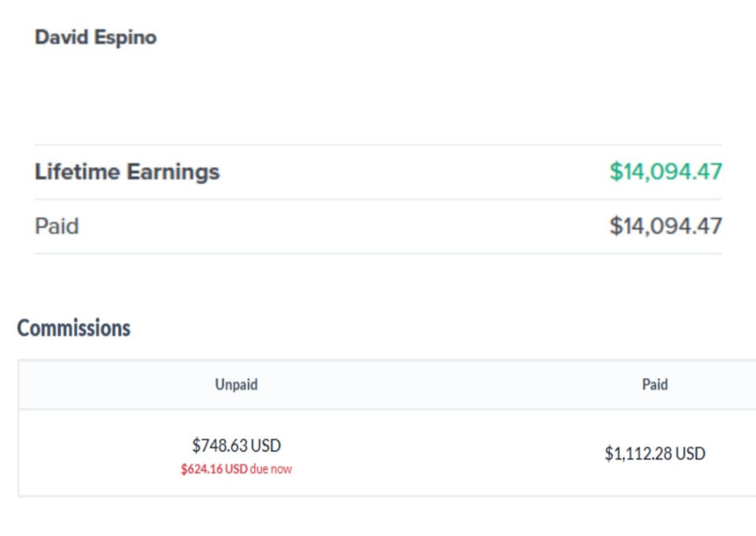The height and width of the screenshot is (536, 756).
Task: Click the Paid label under Lifetime Earnings
Action: [57, 226]
